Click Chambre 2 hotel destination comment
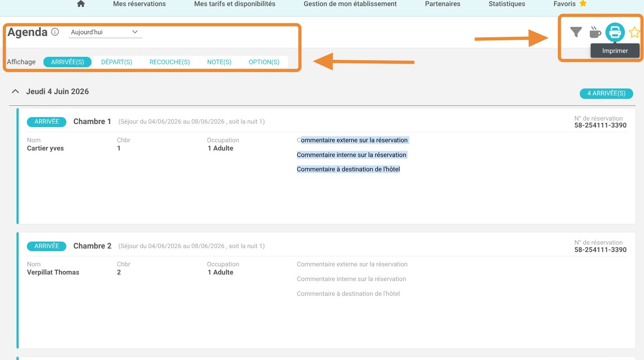Image resolution: width=644 pixels, height=360 pixels. (x=348, y=294)
